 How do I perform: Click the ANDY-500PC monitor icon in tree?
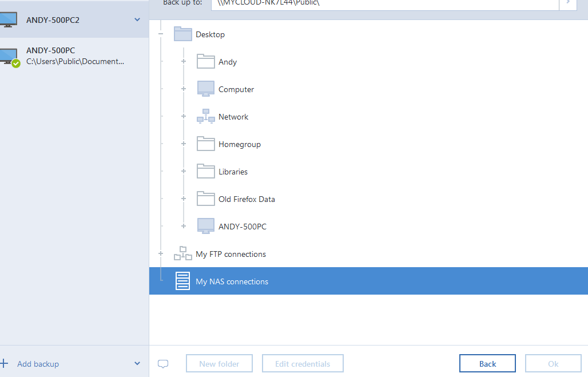[205, 226]
